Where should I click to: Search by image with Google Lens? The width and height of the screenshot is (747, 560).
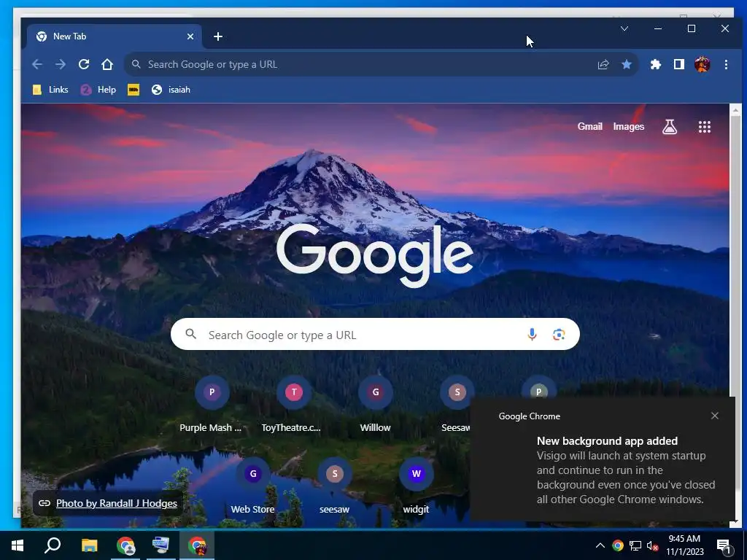pyautogui.click(x=559, y=334)
